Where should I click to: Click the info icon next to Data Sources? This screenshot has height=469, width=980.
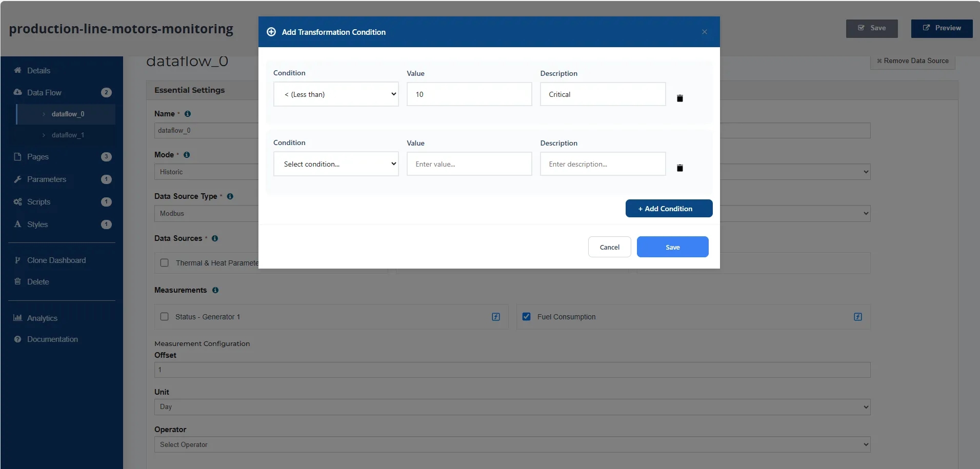[214, 238]
